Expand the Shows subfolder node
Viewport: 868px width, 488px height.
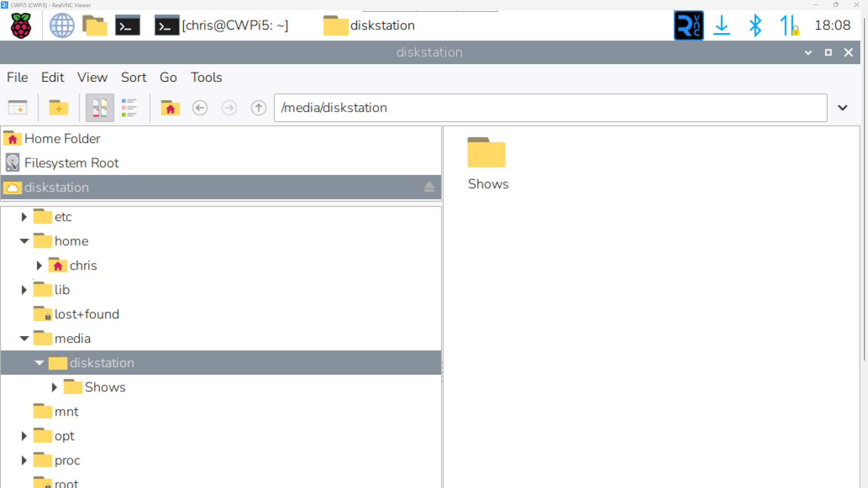[54, 387]
